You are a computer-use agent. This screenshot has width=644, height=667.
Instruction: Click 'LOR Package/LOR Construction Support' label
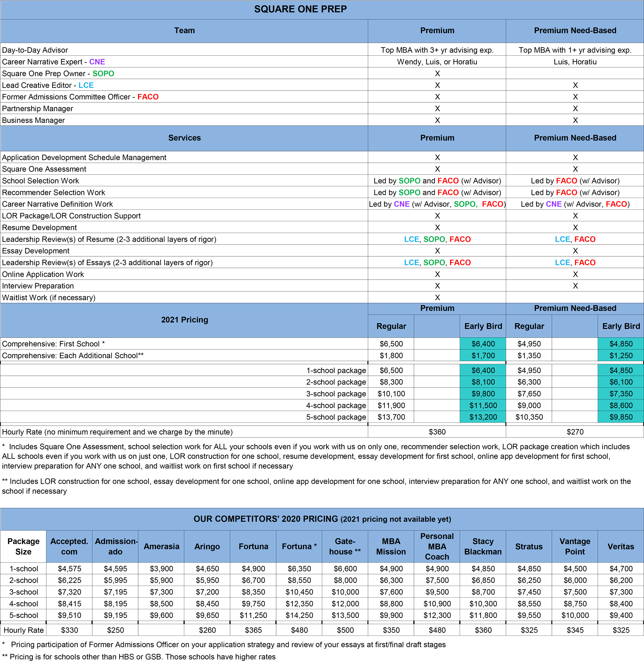[71, 216]
